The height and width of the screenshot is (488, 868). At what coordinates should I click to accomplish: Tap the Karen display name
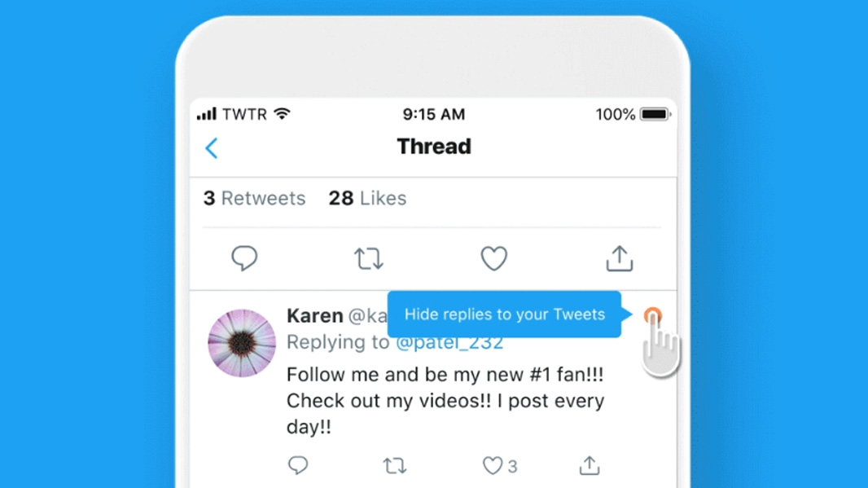click(314, 315)
